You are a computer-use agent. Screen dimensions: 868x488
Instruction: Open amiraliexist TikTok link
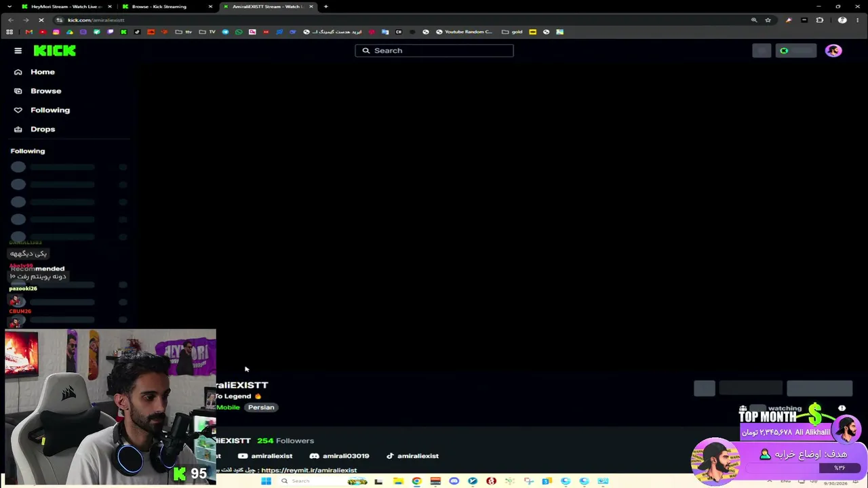pyautogui.click(x=412, y=456)
